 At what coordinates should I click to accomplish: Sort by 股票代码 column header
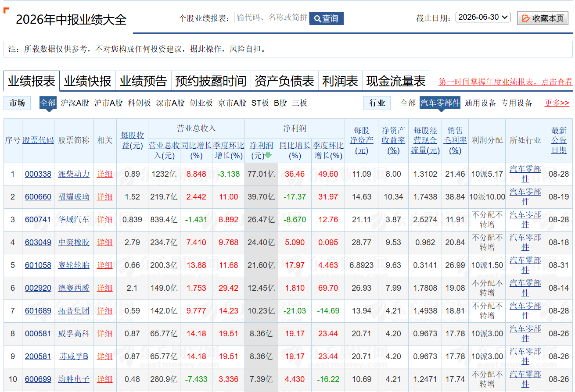tap(38, 140)
